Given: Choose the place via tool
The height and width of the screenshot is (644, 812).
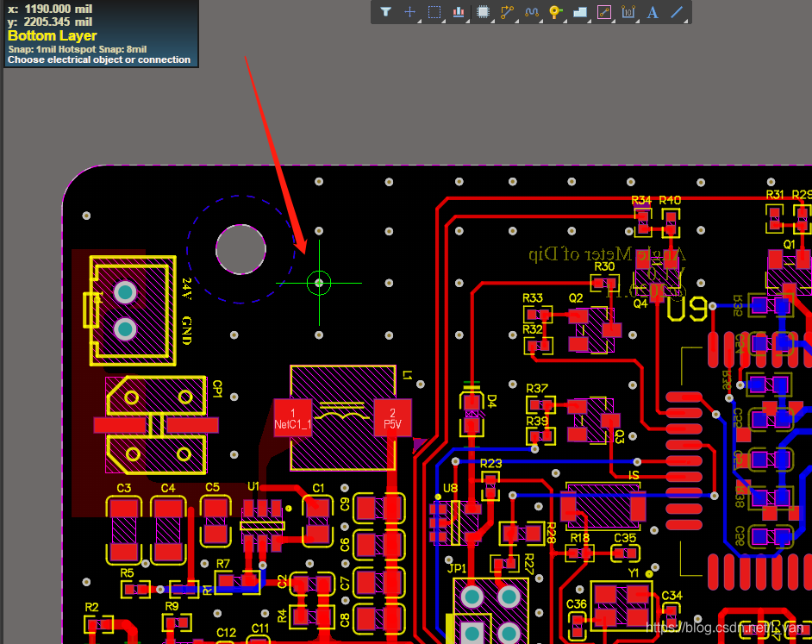Looking at the screenshot, I should (x=556, y=12).
